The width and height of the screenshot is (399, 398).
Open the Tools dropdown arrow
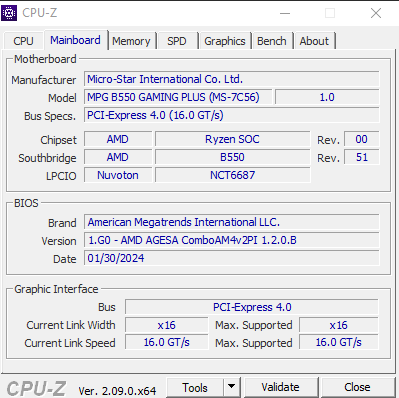[x=232, y=387]
